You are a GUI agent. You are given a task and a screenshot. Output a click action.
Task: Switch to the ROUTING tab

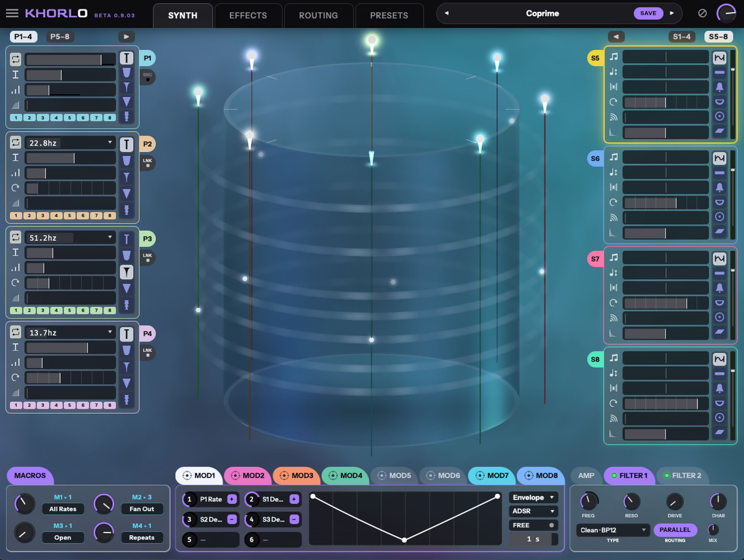pyautogui.click(x=319, y=16)
